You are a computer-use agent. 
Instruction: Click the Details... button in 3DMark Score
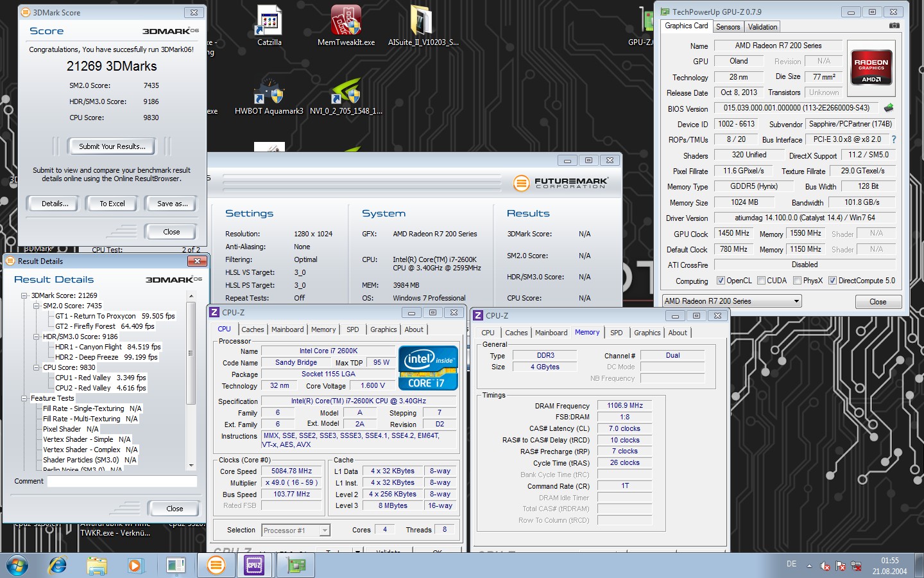click(x=55, y=204)
